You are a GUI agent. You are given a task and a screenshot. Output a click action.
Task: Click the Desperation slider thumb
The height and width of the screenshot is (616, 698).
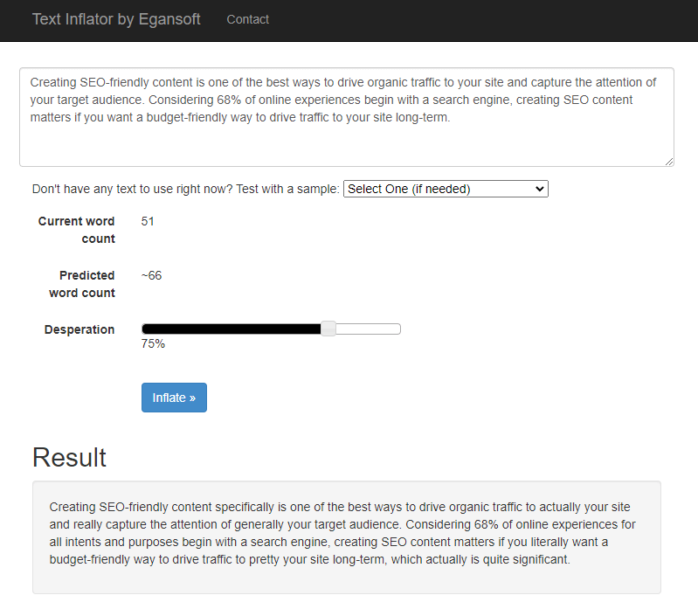(x=328, y=329)
